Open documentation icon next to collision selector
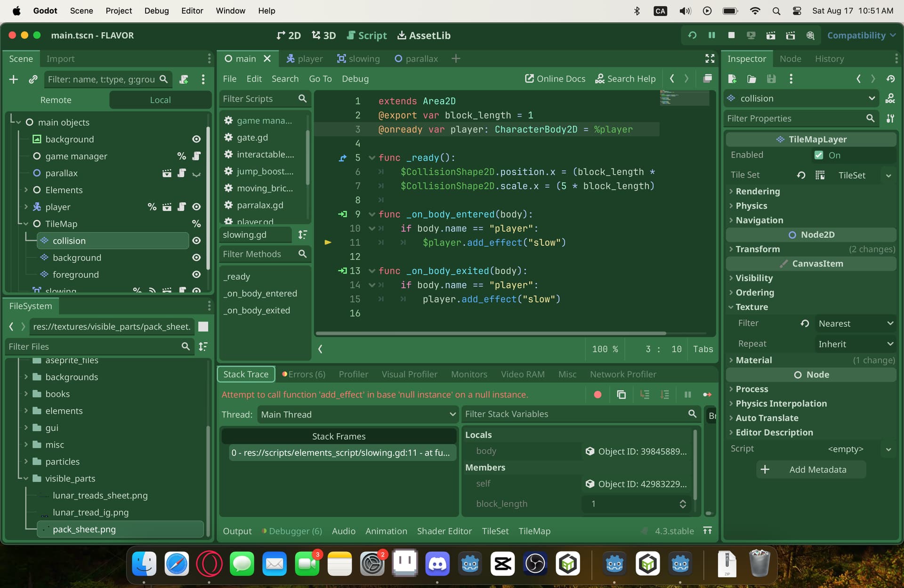The height and width of the screenshot is (588, 904). pyautogui.click(x=890, y=98)
